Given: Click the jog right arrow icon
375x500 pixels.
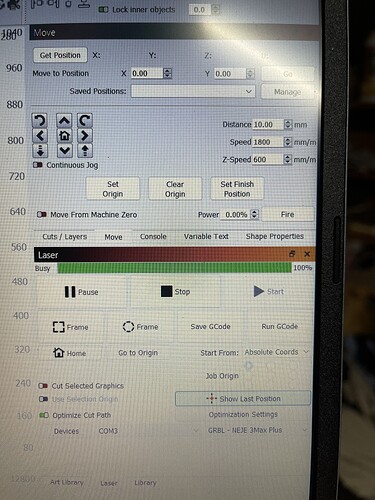Looking at the screenshot, I should (x=85, y=136).
